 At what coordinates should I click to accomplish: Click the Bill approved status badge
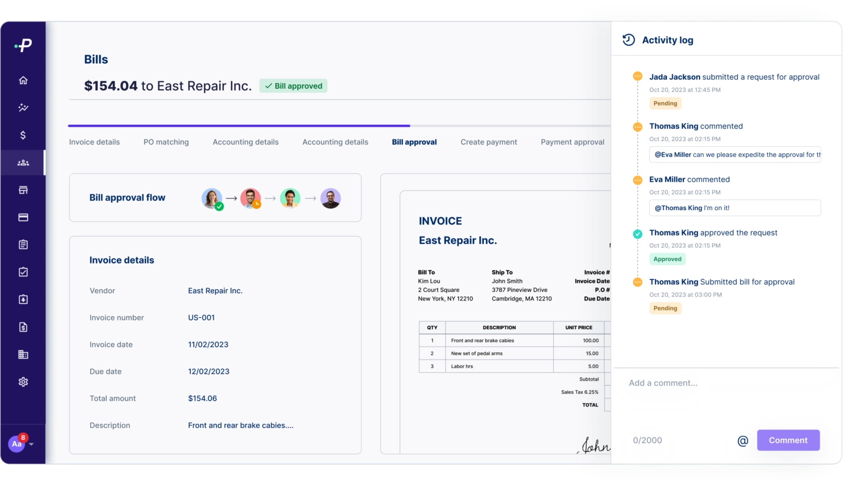(x=293, y=86)
